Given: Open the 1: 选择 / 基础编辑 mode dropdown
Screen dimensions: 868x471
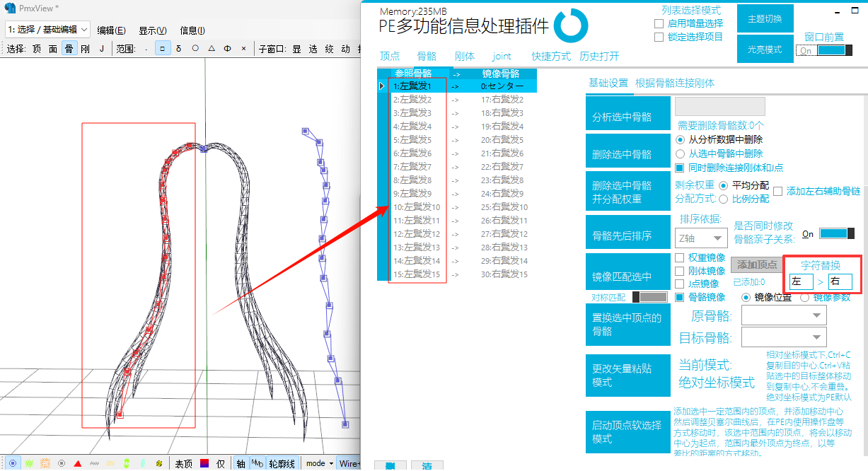Looking at the screenshot, I should [48, 29].
